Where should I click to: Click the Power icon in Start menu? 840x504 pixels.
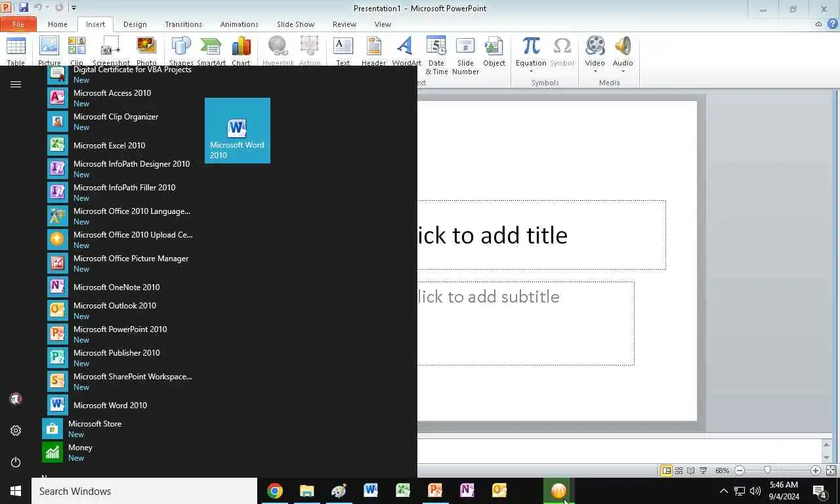click(16, 462)
